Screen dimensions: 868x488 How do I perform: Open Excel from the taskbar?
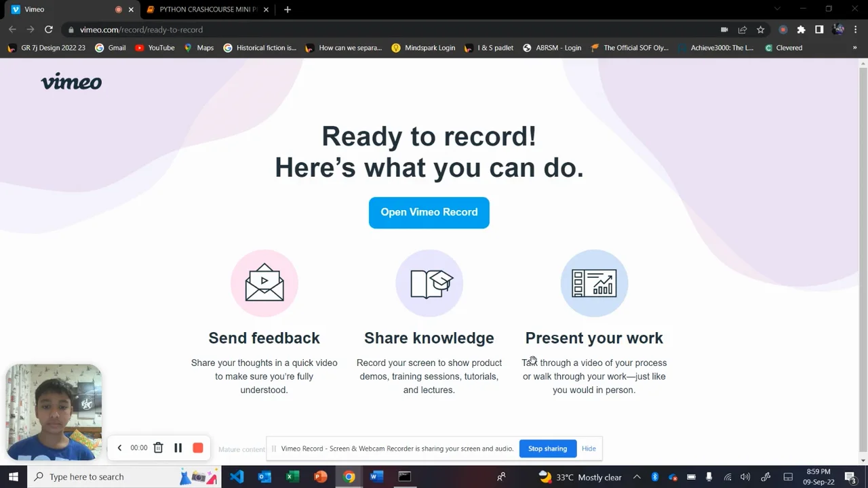coord(292,476)
